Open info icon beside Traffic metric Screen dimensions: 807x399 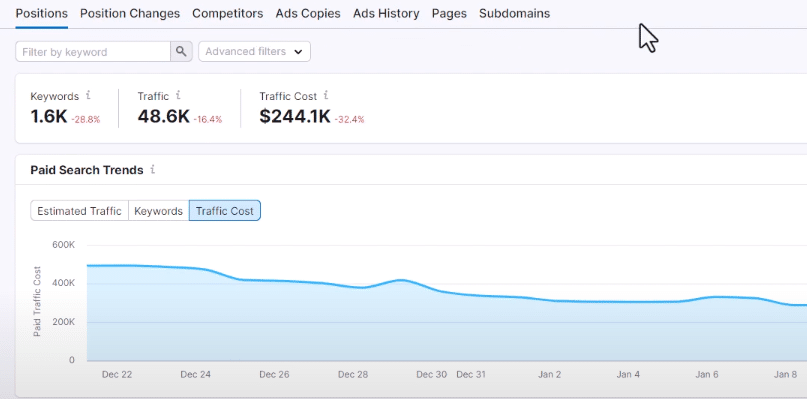[178, 95]
